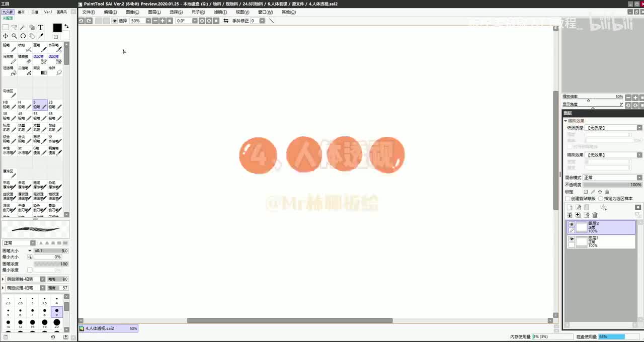Adjust the 画笔浓度 density slider
Image resolution: width=644 pixels, height=342 pixels.
pyautogui.click(x=51, y=264)
